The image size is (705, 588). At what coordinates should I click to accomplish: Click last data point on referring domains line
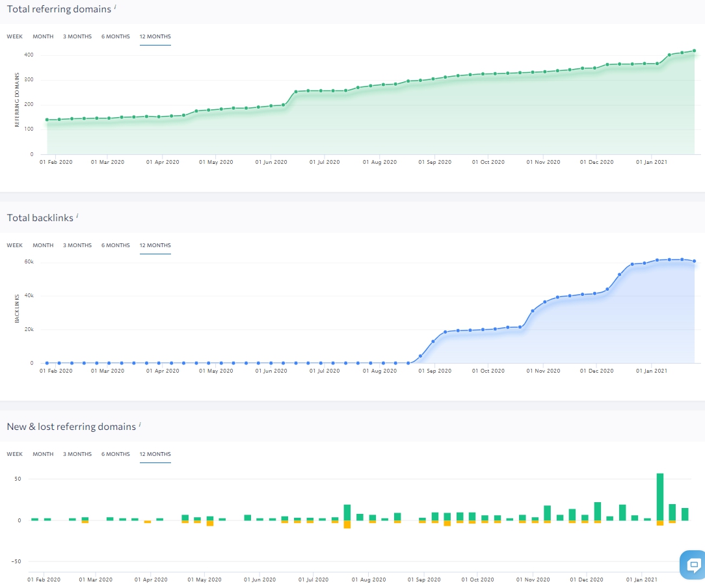[694, 51]
